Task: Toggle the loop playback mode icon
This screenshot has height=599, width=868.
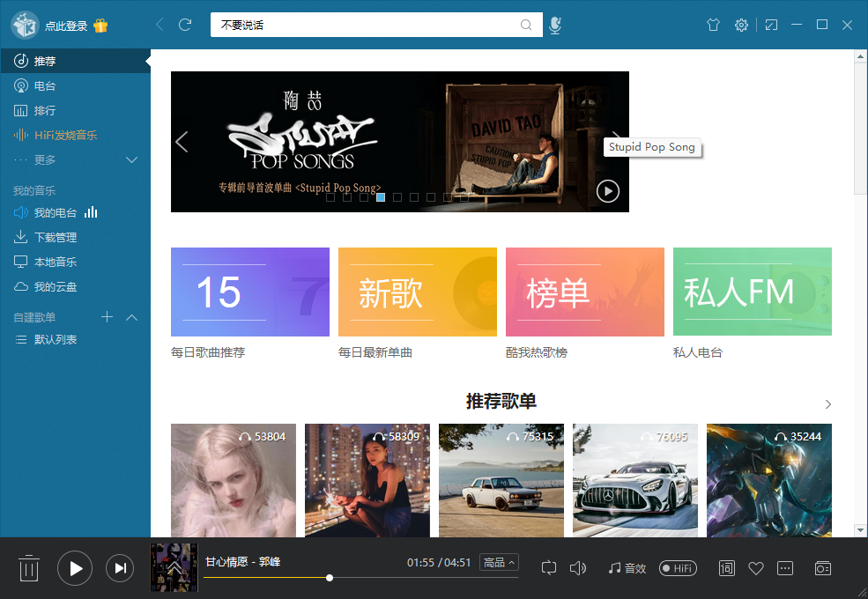Action: point(549,568)
